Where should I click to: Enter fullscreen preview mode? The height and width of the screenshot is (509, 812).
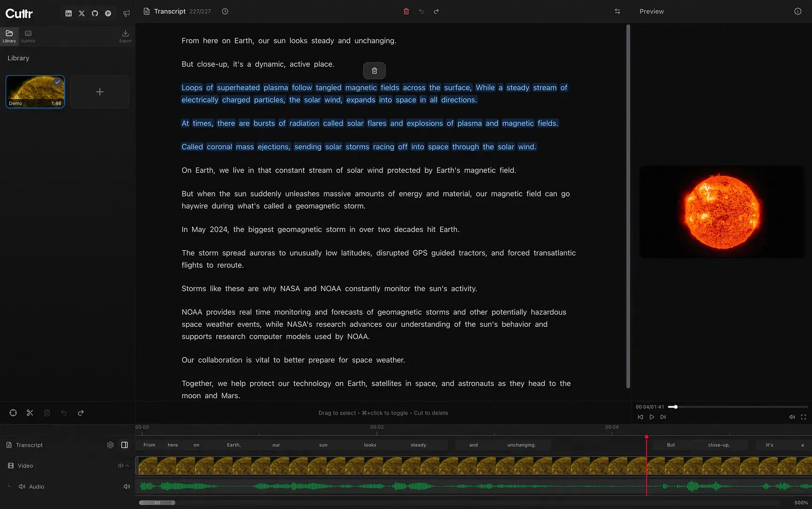click(x=804, y=417)
